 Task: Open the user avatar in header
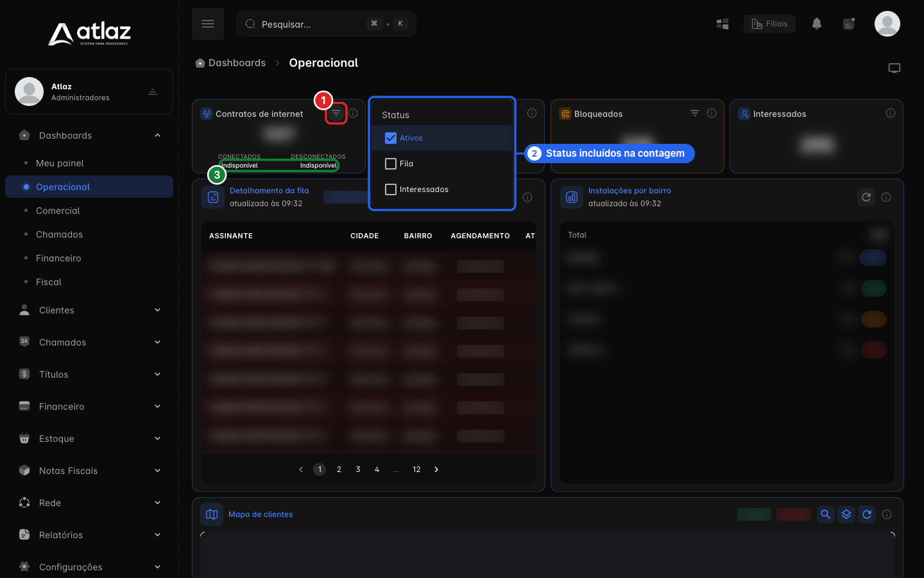887,24
